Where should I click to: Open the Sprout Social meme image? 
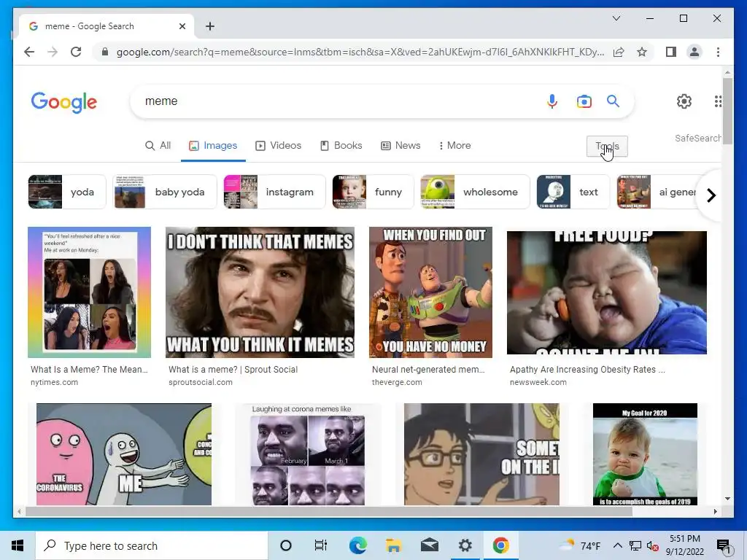pyautogui.click(x=260, y=292)
